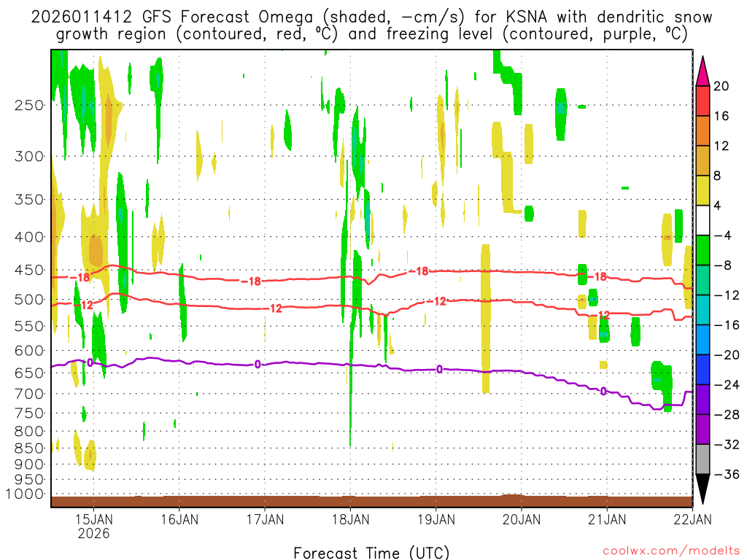Click the green color bar segment between -8 and -4
Image resolution: width=747 pixels, height=560 pixels.
[703, 250]
